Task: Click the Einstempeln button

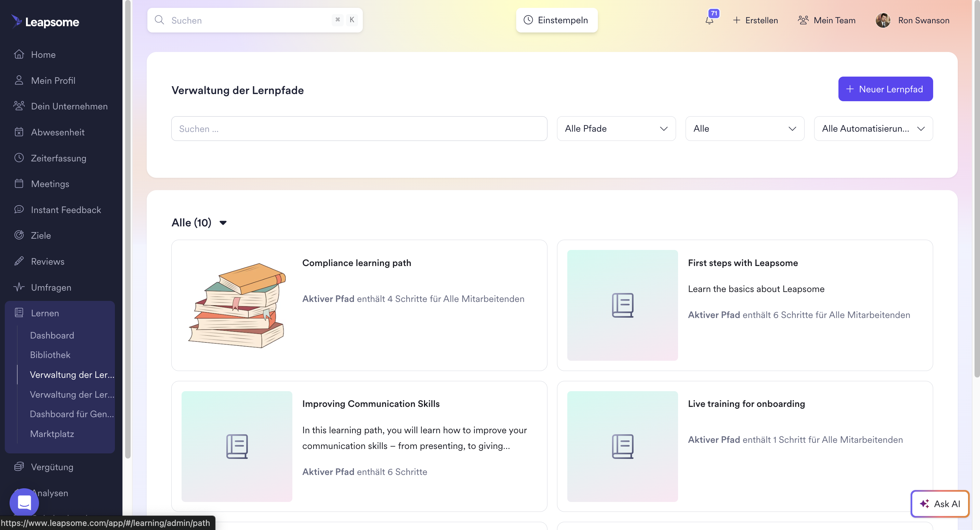Action: 557,20
